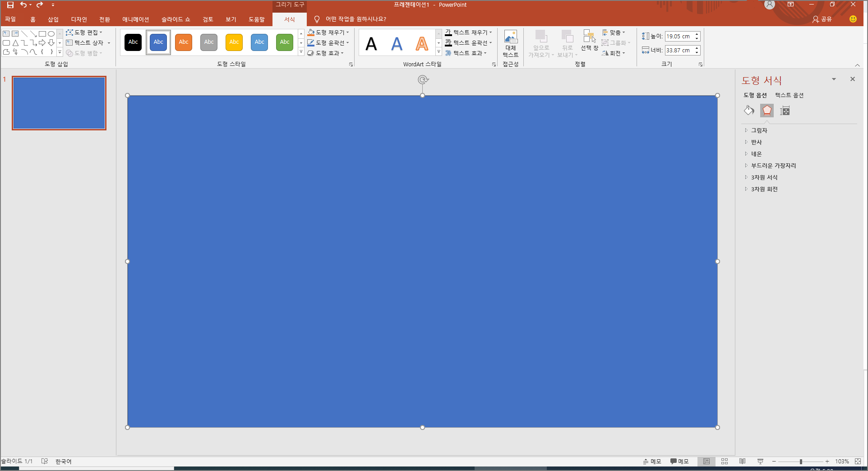
Task: Pick the oval shape in shape gallery
Action: tap(51, 34)
